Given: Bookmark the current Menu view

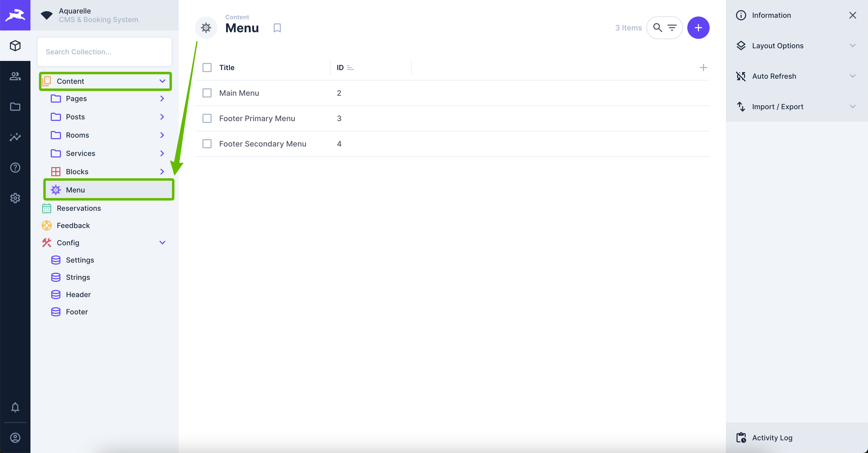Looking at the screenshot, I should coord(277,28).
